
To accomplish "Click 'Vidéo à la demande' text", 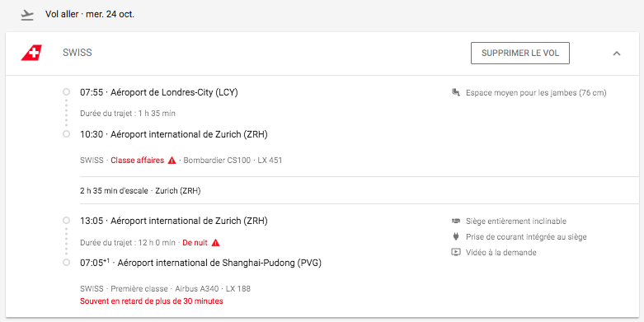I will pyautogui.click(x=501, y=253).
